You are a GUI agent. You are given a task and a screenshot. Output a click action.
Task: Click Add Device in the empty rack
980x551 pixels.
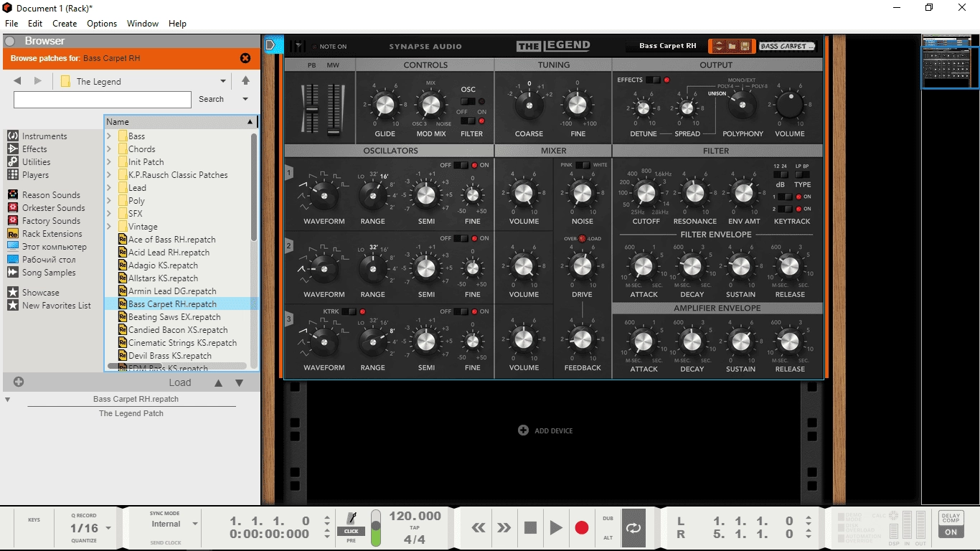547,430
